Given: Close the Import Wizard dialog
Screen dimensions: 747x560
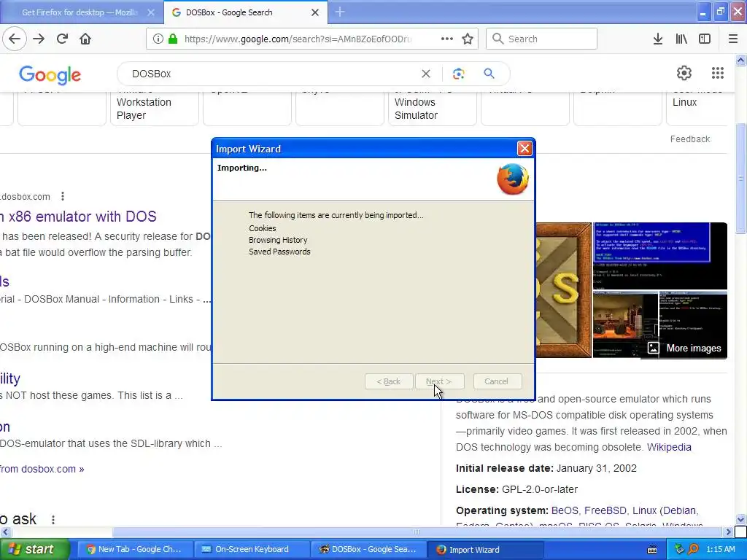Looking at the screenshot, I should (525, 149).
